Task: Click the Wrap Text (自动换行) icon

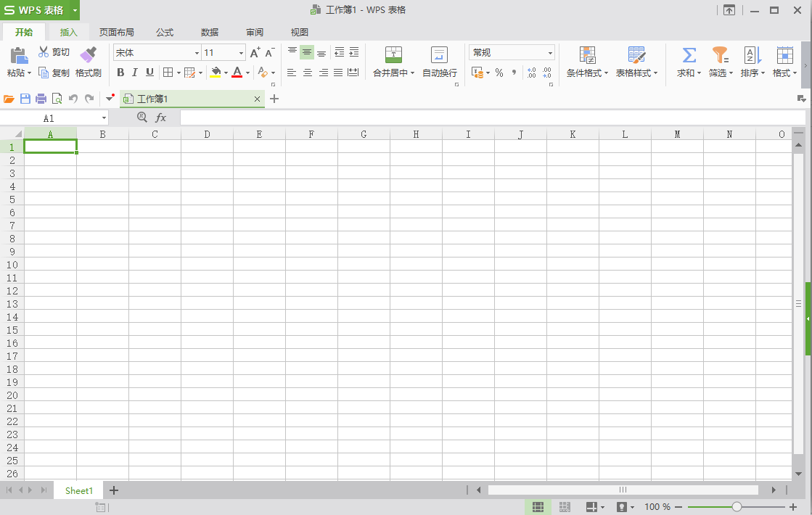Action: [439, 55]
